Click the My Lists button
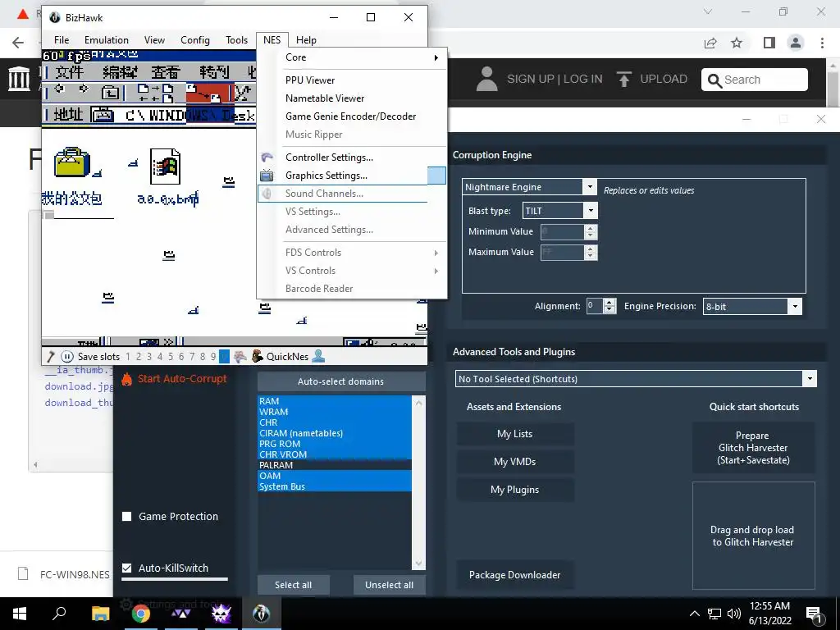The height and width of the screenshot is (630, 840). pyautogui.click(x=515, y=434)
